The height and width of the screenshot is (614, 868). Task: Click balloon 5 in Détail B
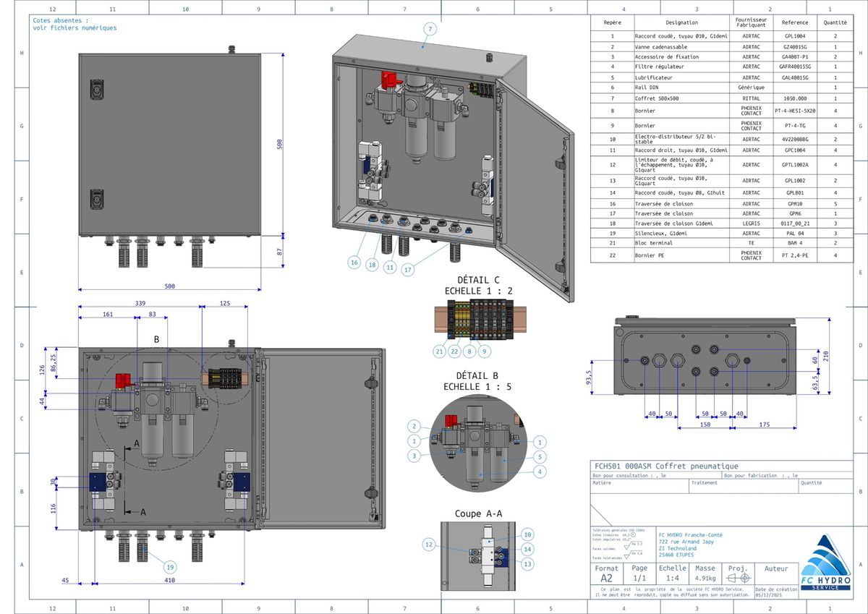pos(538,456)
